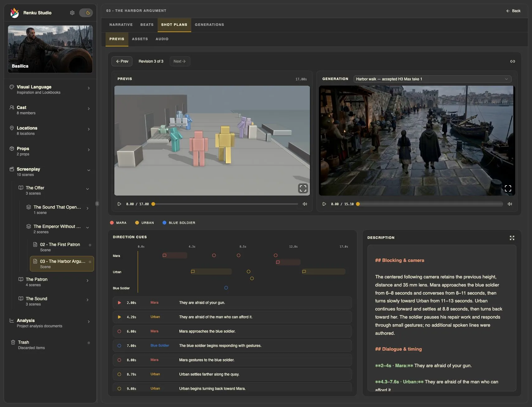Select scene 03 - The Harbor Argu…
Image resolution: width=532 pixels, height=407 pixels.
pyautogui.click(x=62, y=264)
